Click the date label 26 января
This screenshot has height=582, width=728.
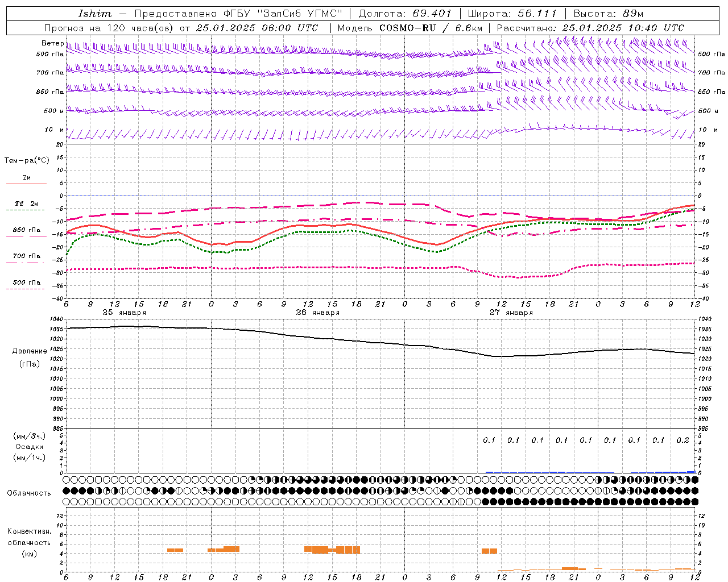pos(318,313)
